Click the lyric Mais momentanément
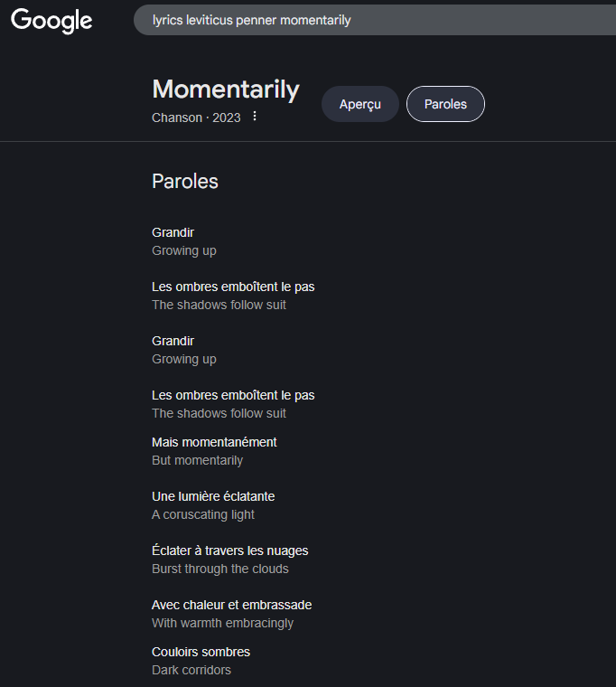616x687 pixels. pyautogui.click(x=214, y=442)
